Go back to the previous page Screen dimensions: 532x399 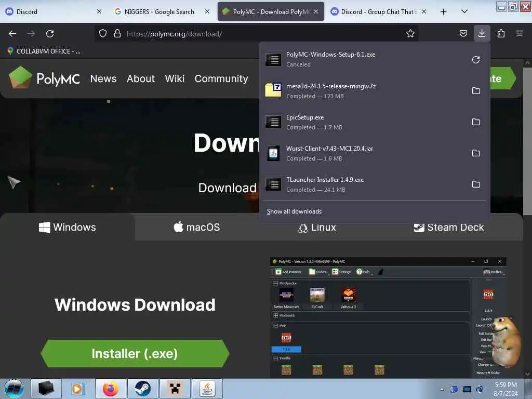pos(12,34)
